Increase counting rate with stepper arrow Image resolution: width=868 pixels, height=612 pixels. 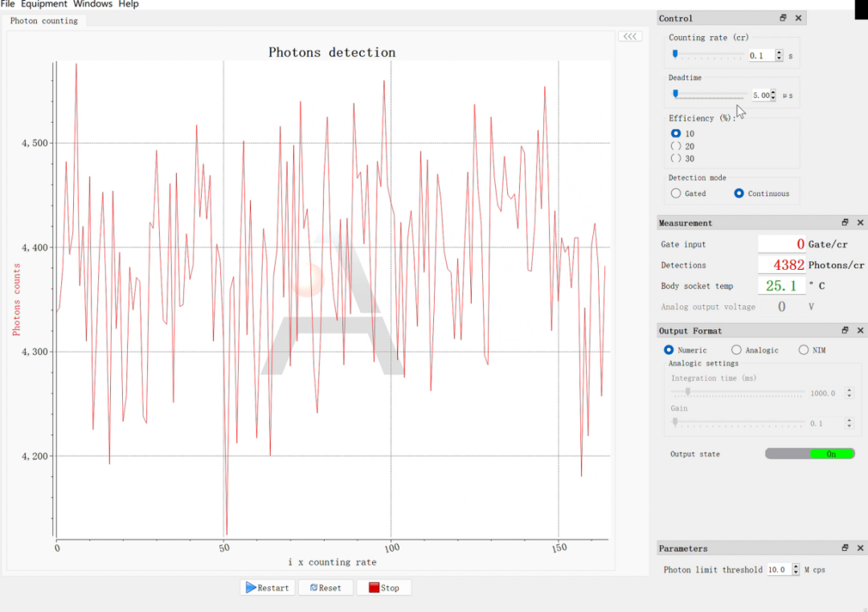pos(780,52)
